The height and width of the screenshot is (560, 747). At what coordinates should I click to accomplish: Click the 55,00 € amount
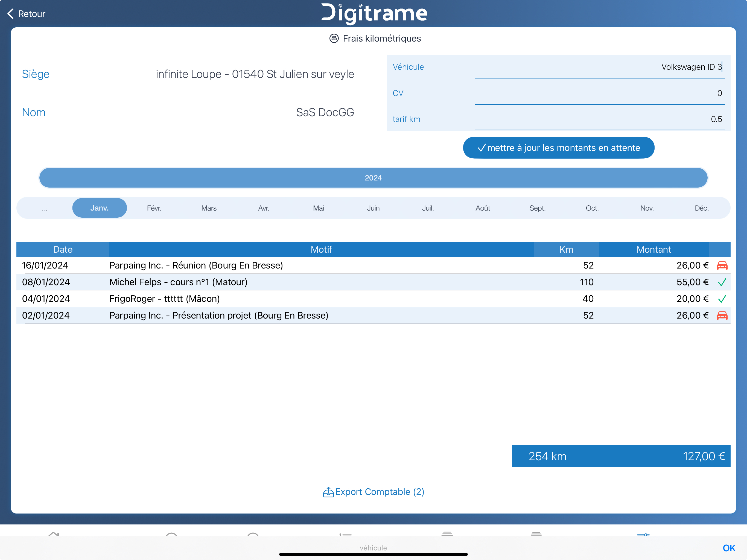click(x=692, y=282)
